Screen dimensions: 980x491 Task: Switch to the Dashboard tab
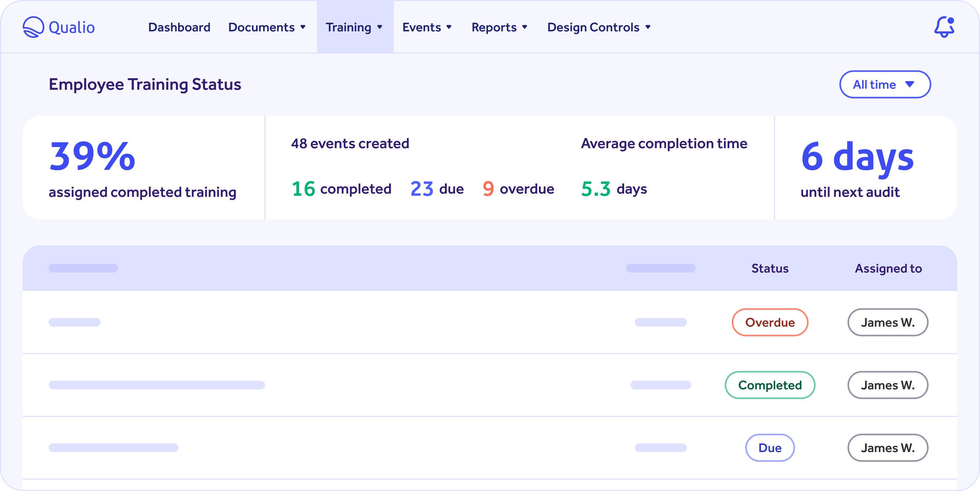tap(179, 27)
